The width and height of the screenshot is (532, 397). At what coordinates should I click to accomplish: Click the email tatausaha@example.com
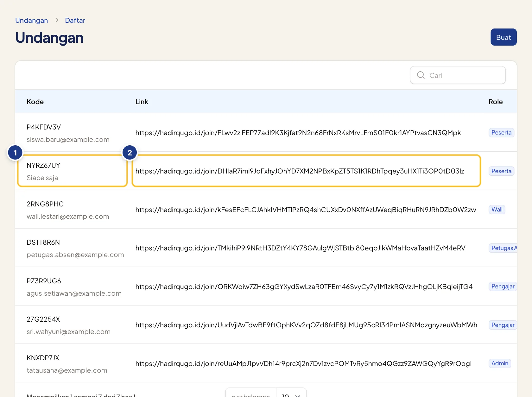(67, 370)
